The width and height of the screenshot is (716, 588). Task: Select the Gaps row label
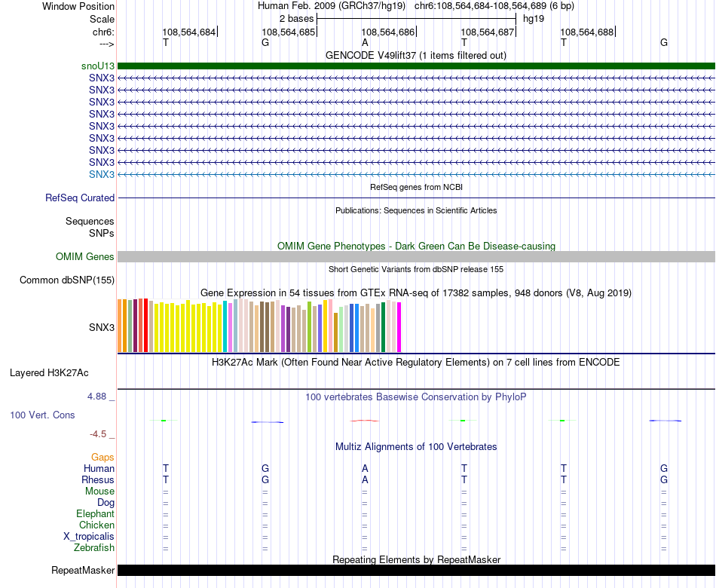click(103, 458)
